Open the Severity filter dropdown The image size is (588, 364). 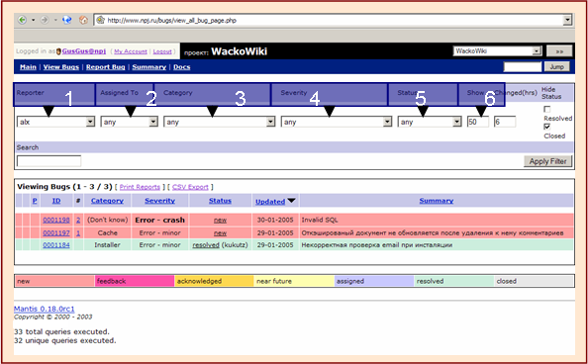(337, 122)
